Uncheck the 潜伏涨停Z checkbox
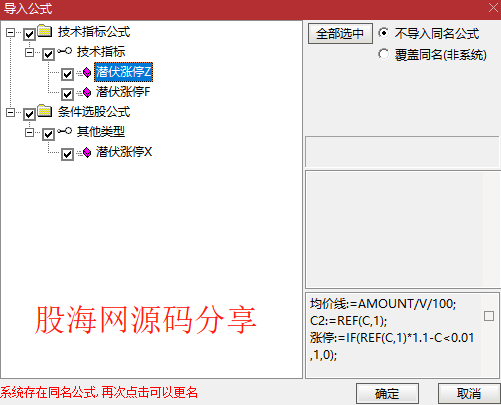Screen dimensions: 501x405 click(67, 74)
